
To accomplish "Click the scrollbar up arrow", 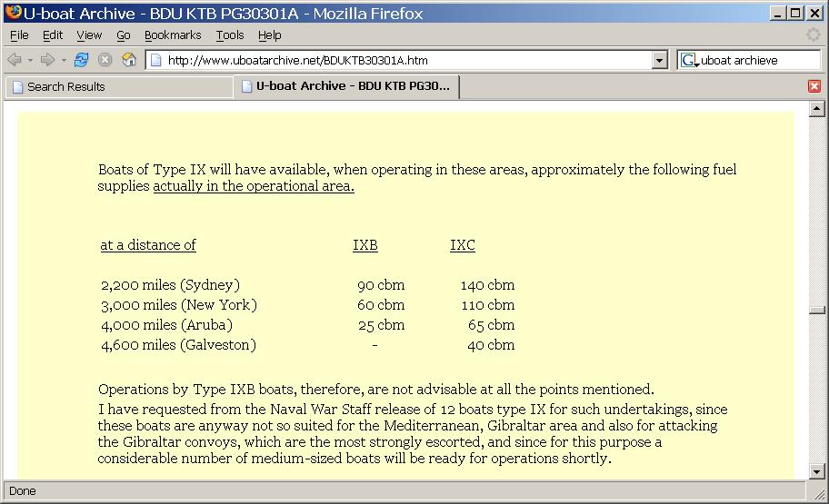I will [x=816, y=109].
